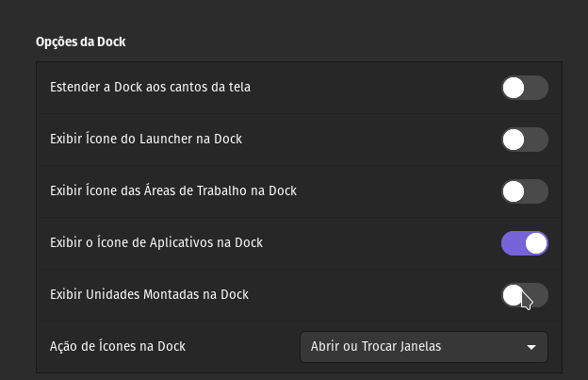Click purple track of the Aplicativos switch
The image size is (588, 380).
click(x=513, y=243)
